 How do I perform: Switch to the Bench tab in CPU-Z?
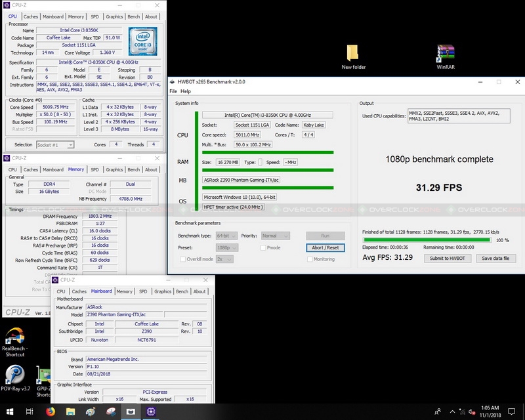point(133,16)
